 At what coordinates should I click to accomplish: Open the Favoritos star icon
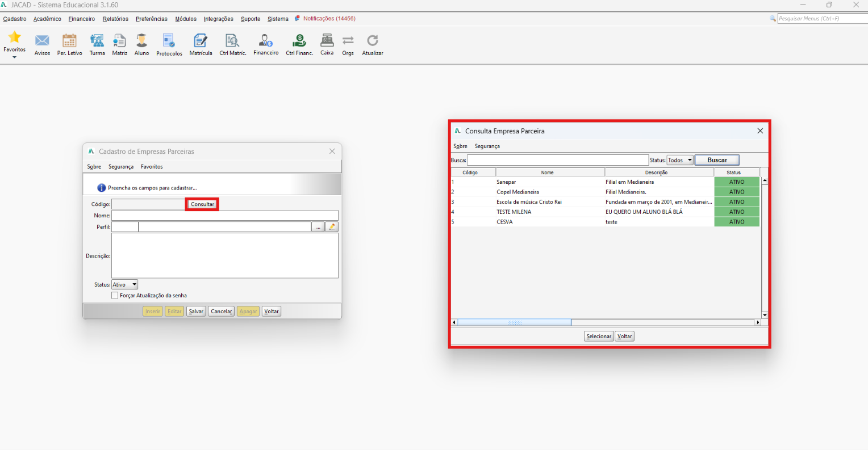coord(14,37)
